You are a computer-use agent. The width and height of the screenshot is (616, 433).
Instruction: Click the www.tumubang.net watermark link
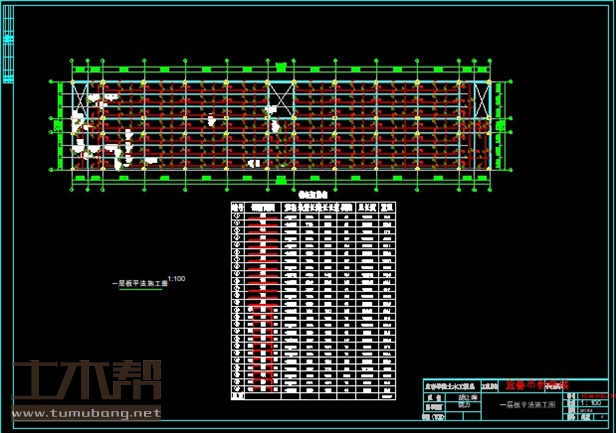pyautogui.click(x=85, y=413)
